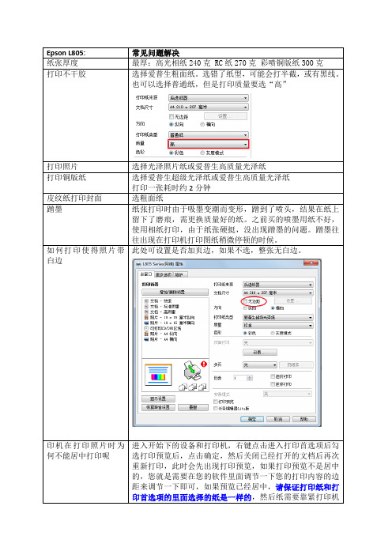Click the printer illustration with green arrow

[x=192, y=371]
